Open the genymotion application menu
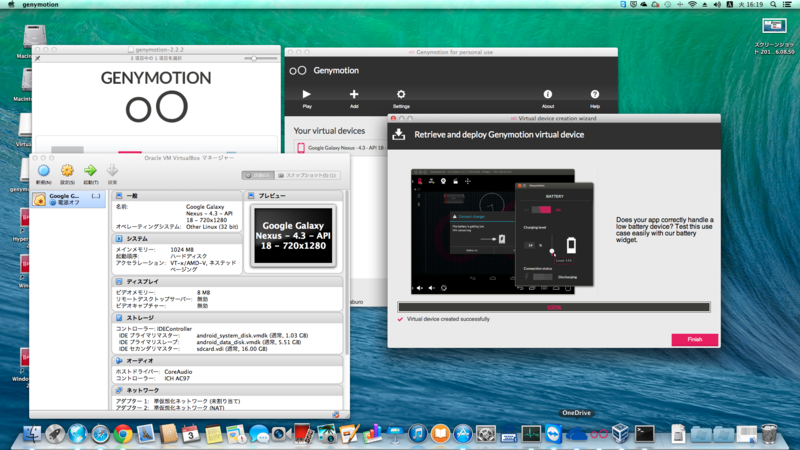Image resolution: width=800 pixels, height=450 pixels. (x=40, y=4)
